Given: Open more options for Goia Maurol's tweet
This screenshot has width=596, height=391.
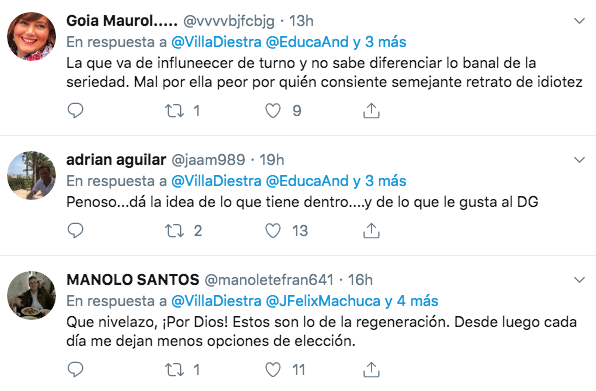Looking at the screenshot, I should pos(579,21).
